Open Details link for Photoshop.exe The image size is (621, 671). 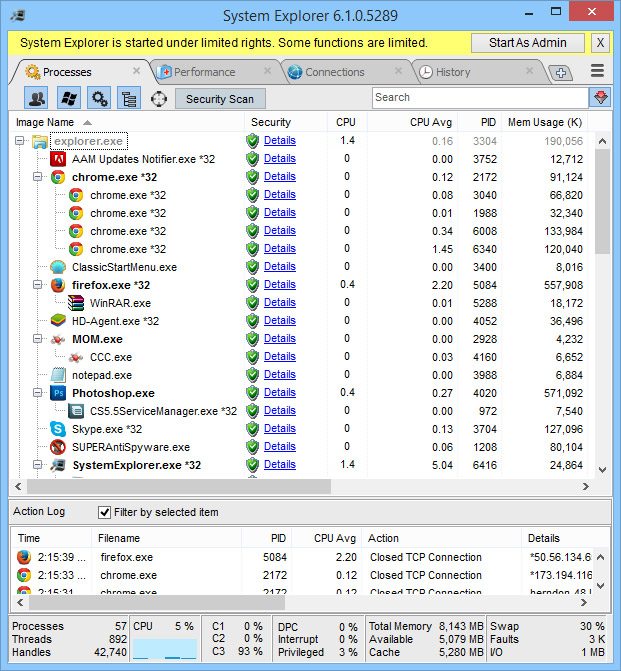(279, 392)
